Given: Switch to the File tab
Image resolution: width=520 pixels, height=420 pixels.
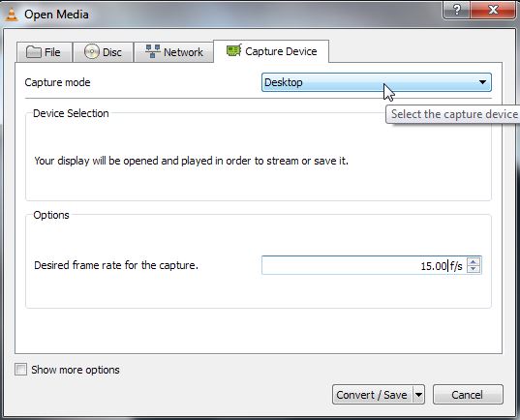Looking at the screenshot, I should 45,52.
